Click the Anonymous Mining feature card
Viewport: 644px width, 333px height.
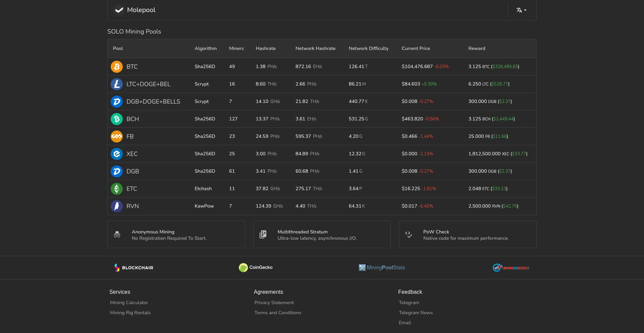coord(176,235)
